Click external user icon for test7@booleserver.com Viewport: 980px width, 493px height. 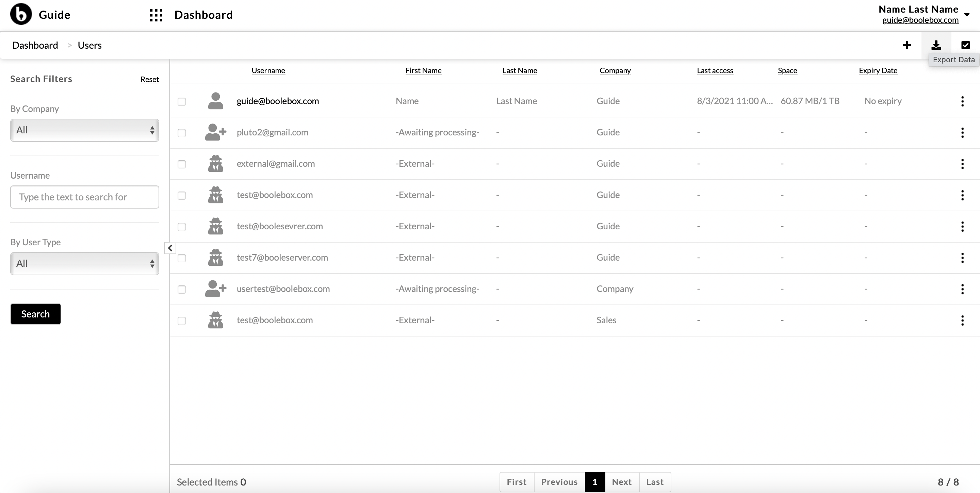pos(215,257)
